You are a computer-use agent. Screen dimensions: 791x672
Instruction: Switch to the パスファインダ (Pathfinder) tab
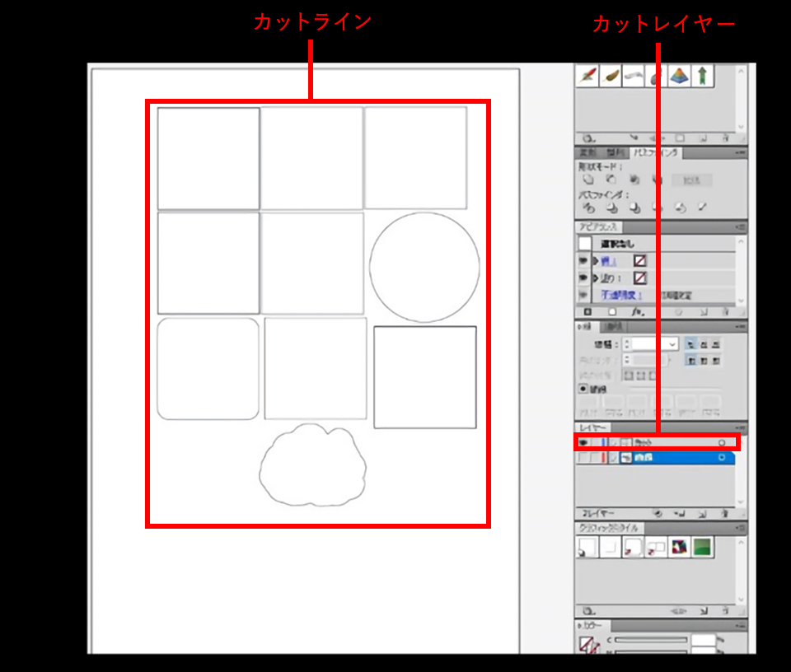(x=657, y=152)
